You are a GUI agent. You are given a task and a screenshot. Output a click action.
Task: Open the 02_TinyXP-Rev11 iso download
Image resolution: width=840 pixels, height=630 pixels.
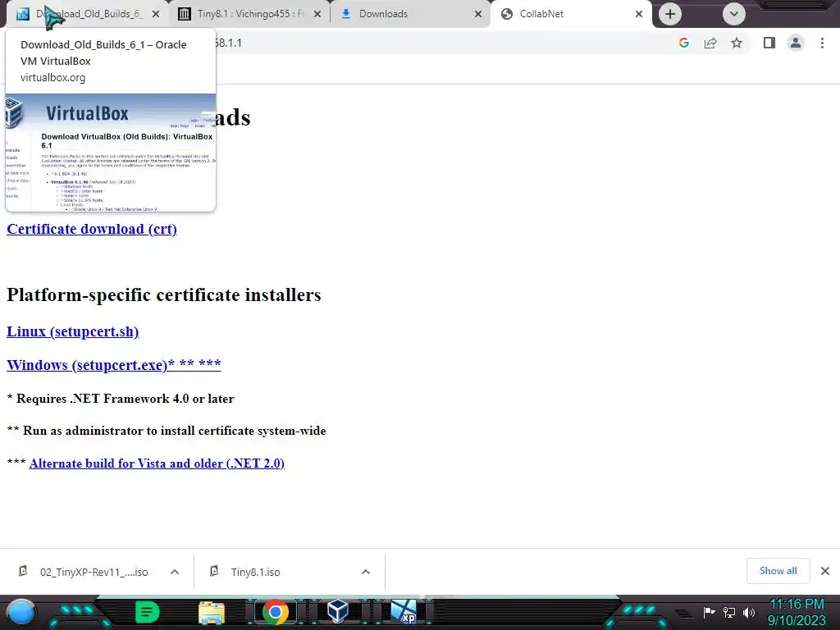pos(85,572)
